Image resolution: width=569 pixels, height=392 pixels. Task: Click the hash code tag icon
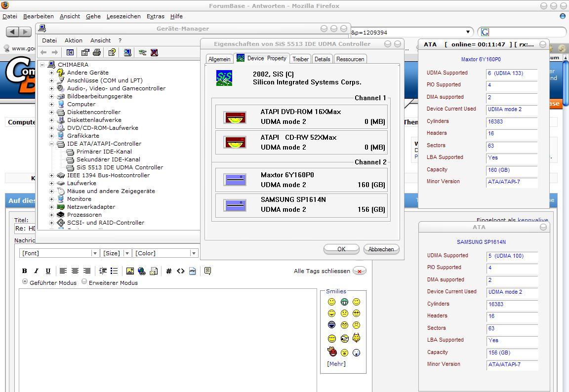click(x=169, y=271)
